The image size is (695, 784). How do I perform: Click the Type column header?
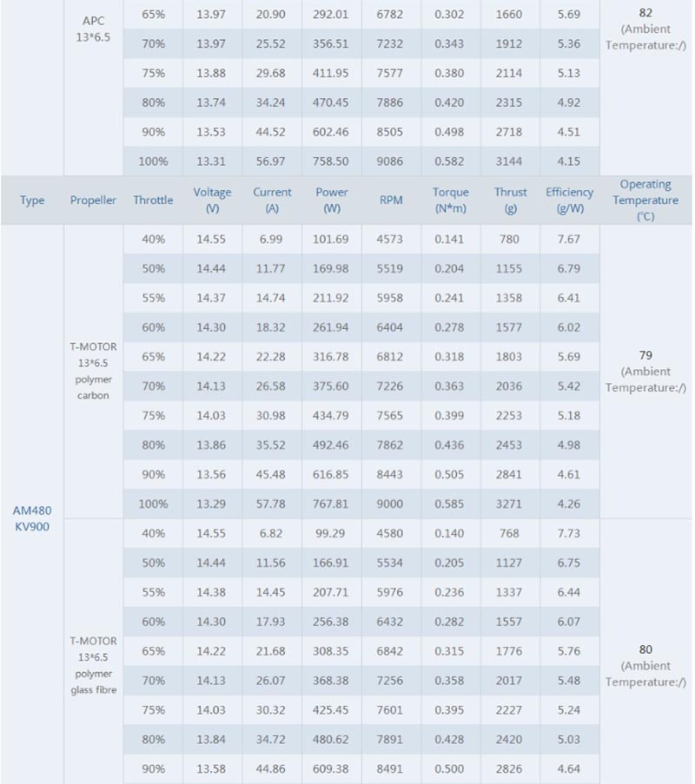click(32, 201)
